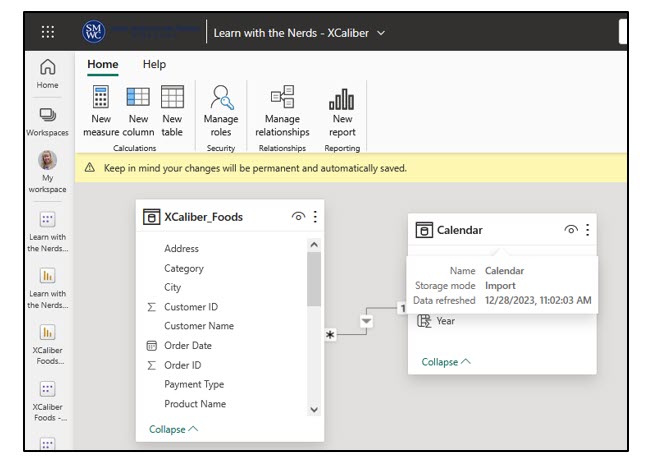Screen dimensions: 651x469
Task: Open first Learn with the Nerds dataset item
Action: (47, 232)
